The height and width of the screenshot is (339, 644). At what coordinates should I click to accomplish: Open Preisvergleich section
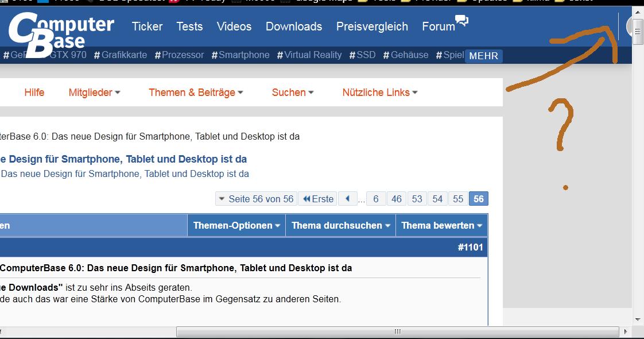click(x=372, y=26)
